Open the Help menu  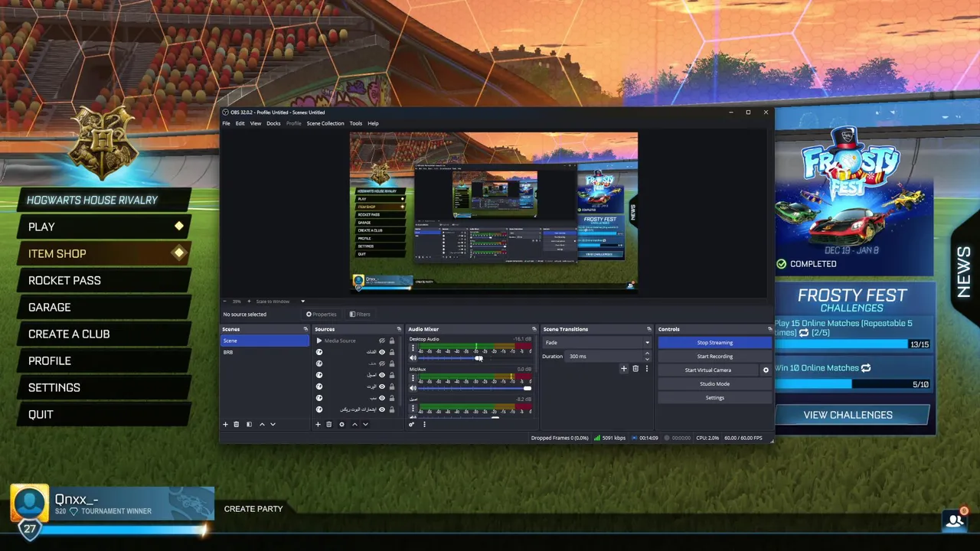tap(373, 123)
